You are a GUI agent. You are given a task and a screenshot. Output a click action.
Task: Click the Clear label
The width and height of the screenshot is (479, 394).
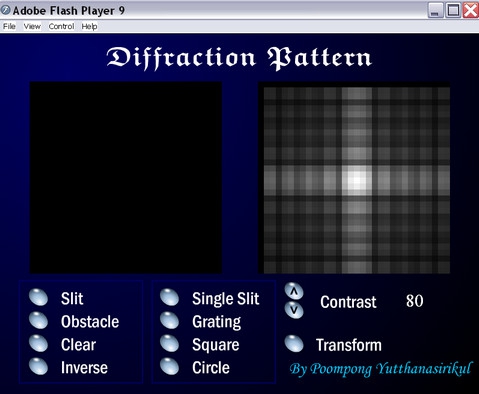click(x=78, y=345)
